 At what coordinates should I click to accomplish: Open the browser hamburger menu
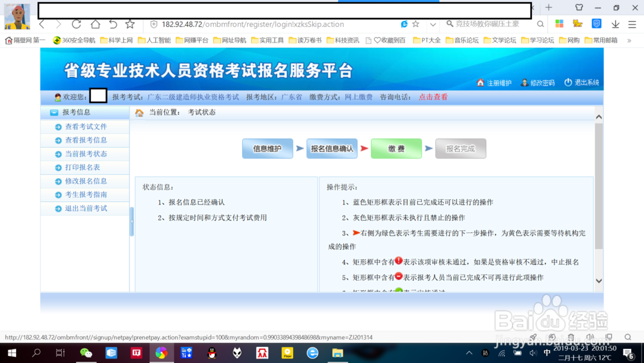click(x=632, y=25)
